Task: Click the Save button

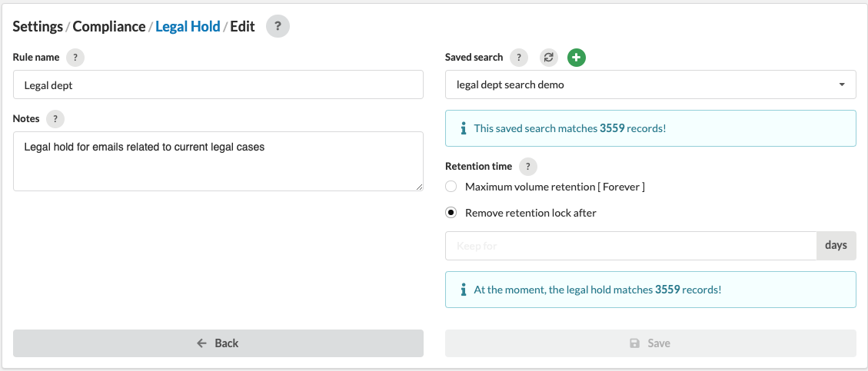Action: coord(650,343)
